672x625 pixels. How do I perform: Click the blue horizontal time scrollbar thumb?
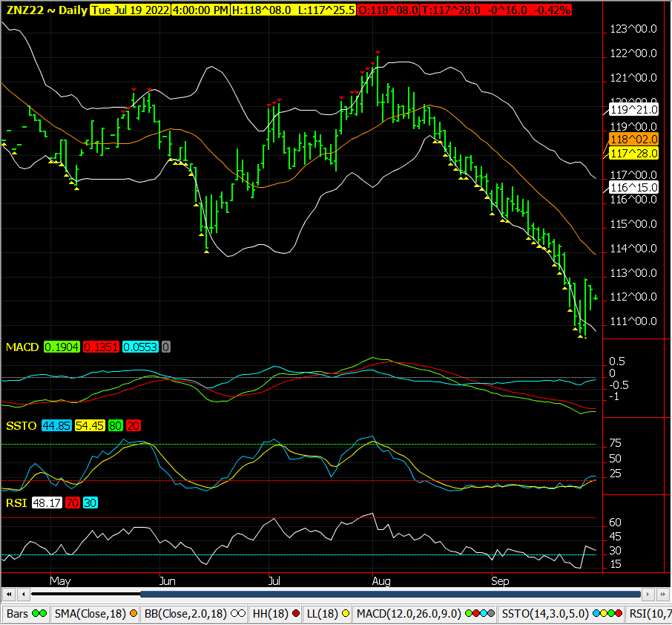click(389, 594)
